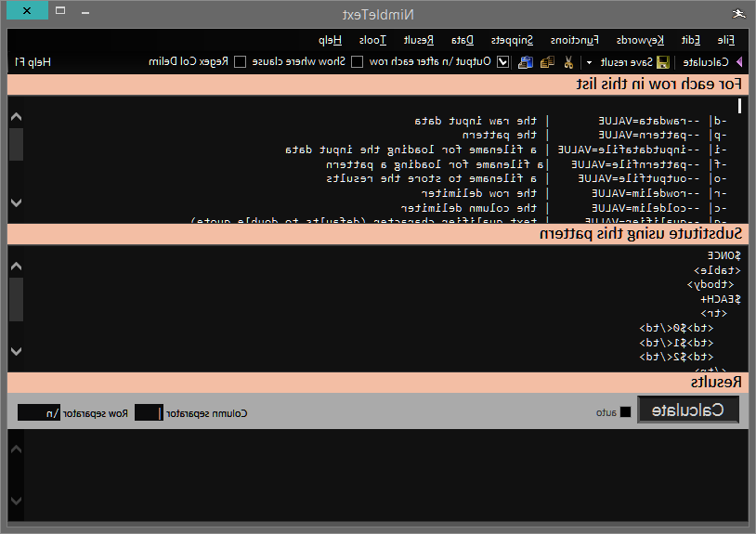Click Help F1 in the toolbar

tap(33, 62)
